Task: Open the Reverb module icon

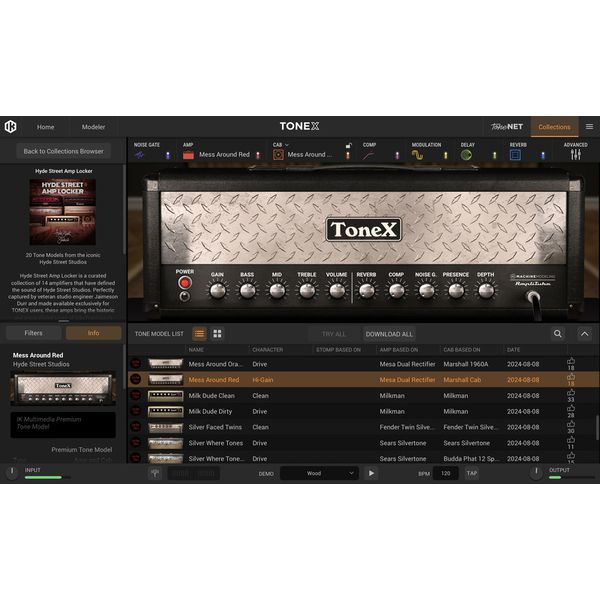Action: pyautogui.click(x=515, y=155)
